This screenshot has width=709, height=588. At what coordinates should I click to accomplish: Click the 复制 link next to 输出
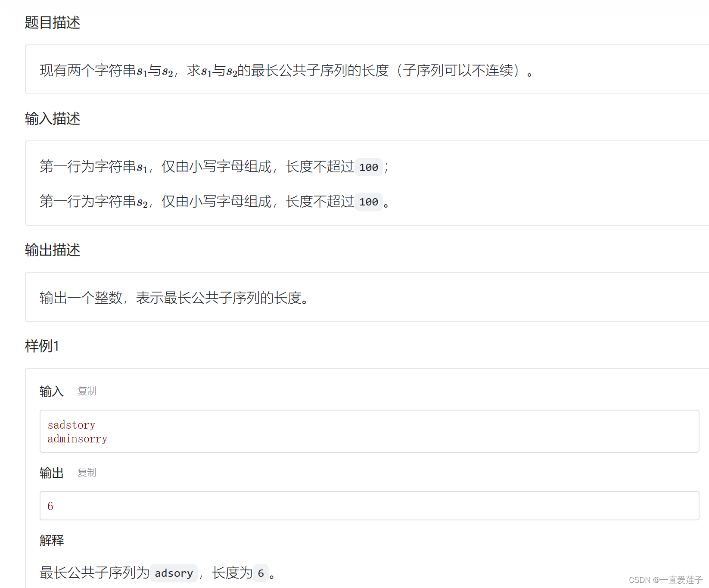(x=87, y=473)
